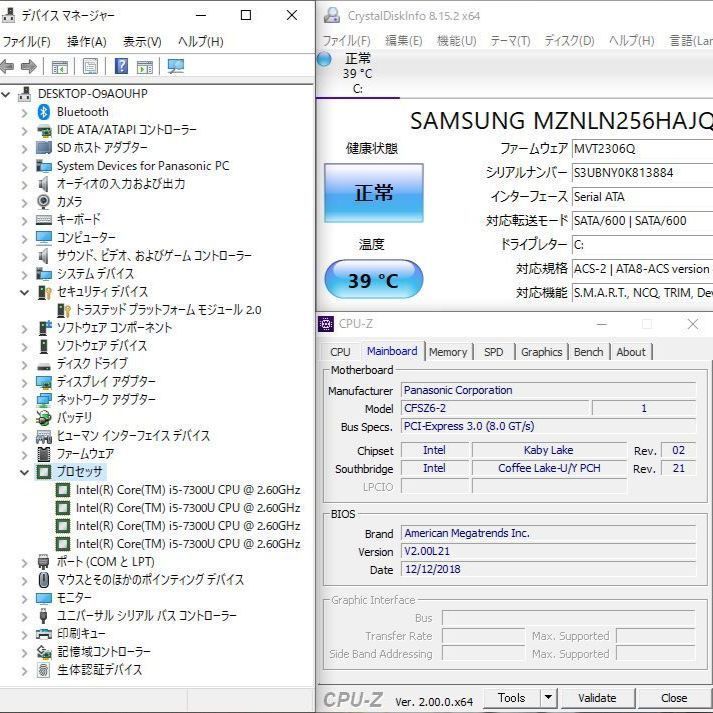Select the disk drive (ディスク ドライブ) icon
Image resolution: width=713 pixels, height=713 pixels.
(x=44, y=365)
